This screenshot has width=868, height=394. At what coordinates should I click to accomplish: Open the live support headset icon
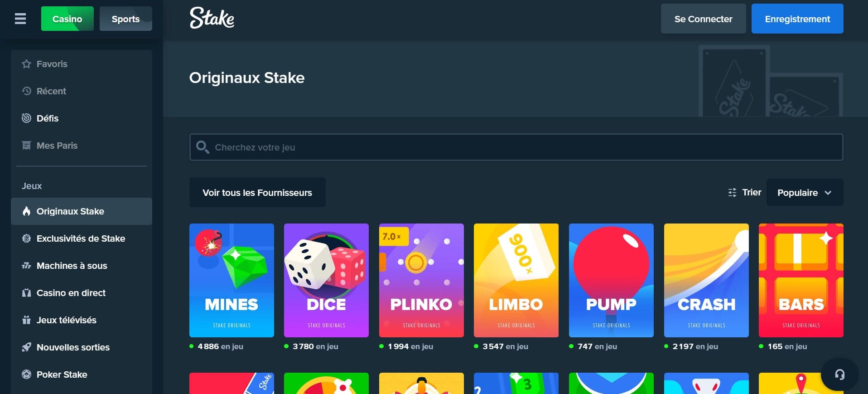click(x=839, y=374)
